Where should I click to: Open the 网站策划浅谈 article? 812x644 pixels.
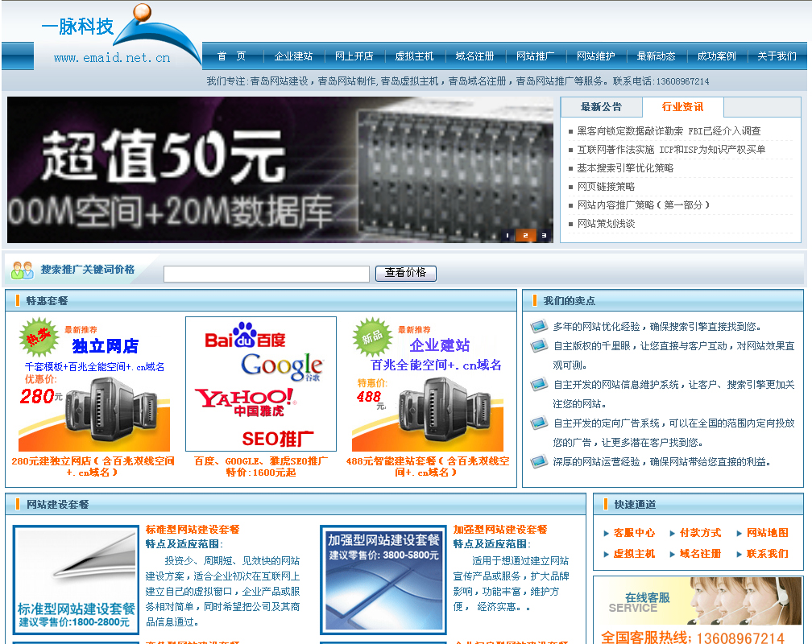click(606, 224)
